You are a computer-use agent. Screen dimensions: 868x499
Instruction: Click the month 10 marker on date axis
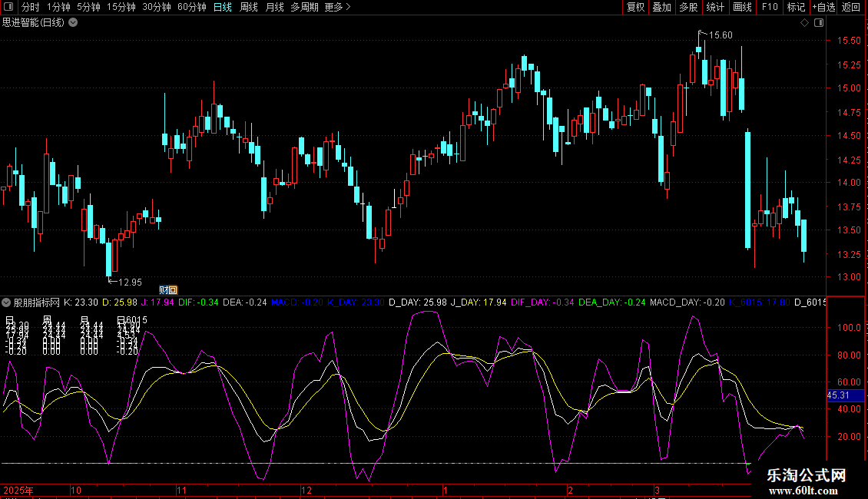coord(76,490)
